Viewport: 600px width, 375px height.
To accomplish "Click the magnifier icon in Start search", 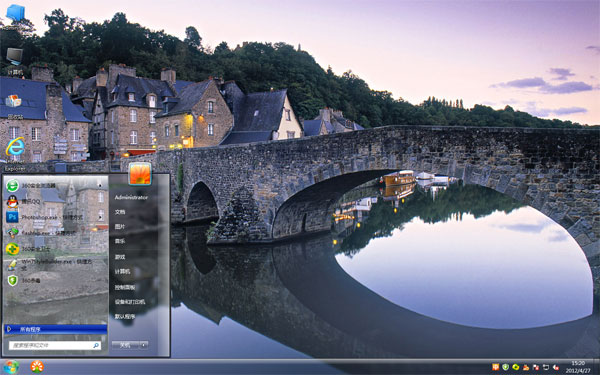I will pos(96,346).
